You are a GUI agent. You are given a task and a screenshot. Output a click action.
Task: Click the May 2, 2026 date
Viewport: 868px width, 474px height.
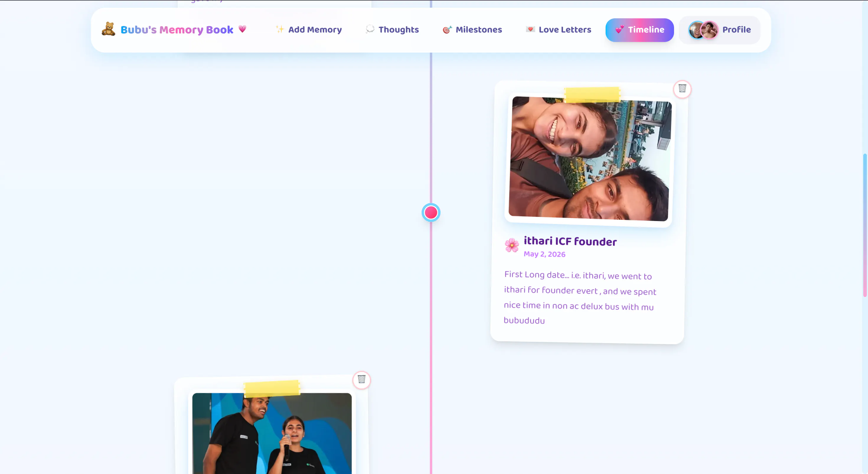[x=544, y=254]
